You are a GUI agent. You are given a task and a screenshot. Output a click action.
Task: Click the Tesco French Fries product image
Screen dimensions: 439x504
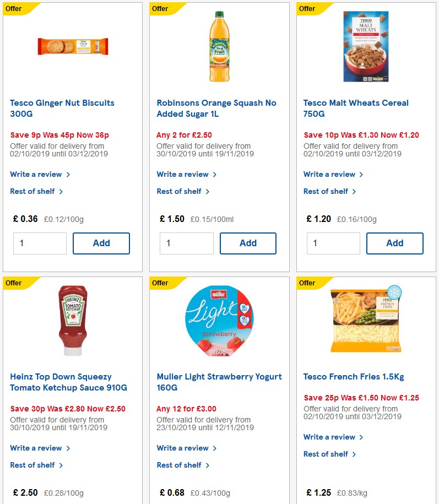tap(366, 319)
